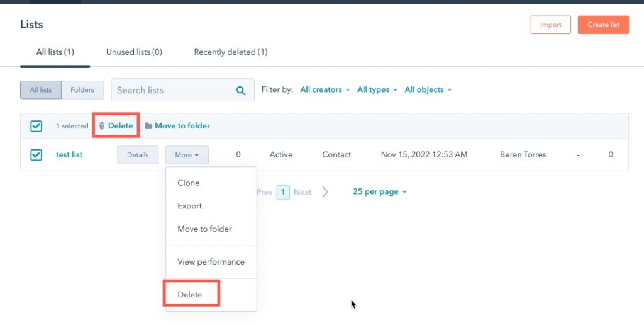Click the Next page chevron arrow
This screenshot has width=644, height=325.
point(325,192)
